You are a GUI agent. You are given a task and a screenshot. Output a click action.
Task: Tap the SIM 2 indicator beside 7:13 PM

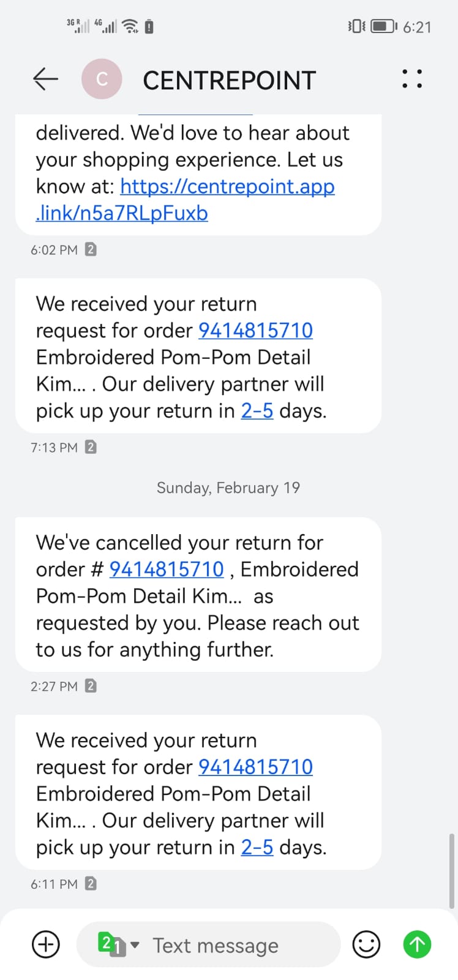pos(91,447)
